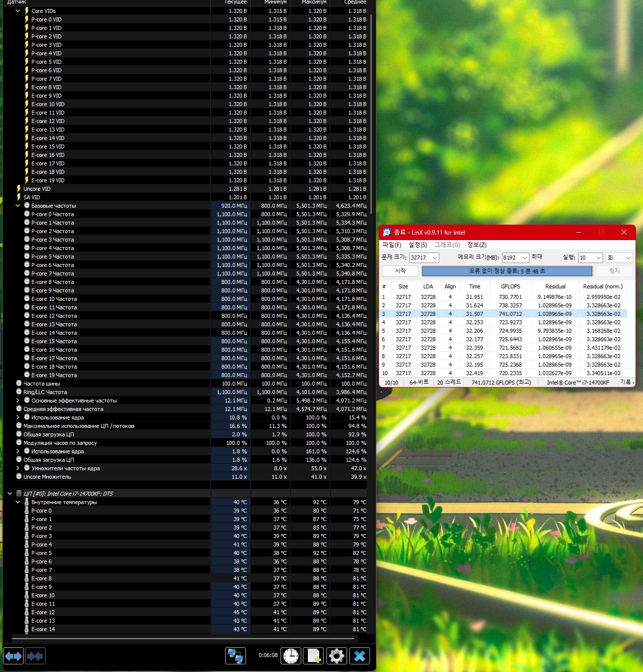Collapse the Внутренние температуры group
The width and height of the screenshot is (643, 672).
pos(18,502)
